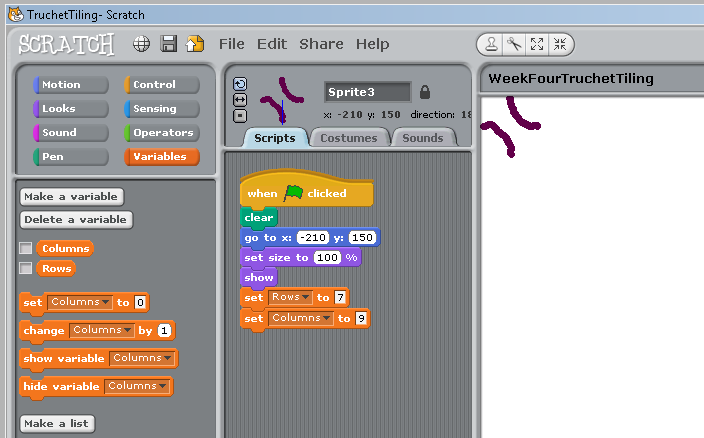Click the save project floppy icon

[169, 44]
